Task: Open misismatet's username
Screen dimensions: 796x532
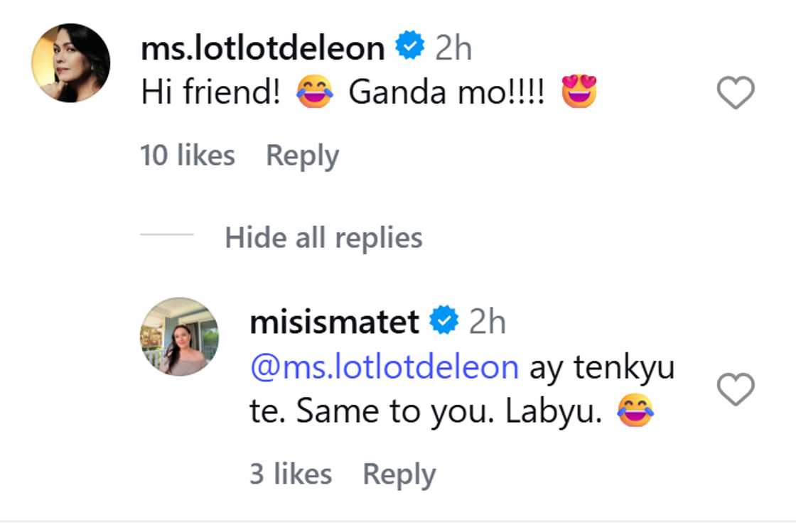Action: coord(334,320)
